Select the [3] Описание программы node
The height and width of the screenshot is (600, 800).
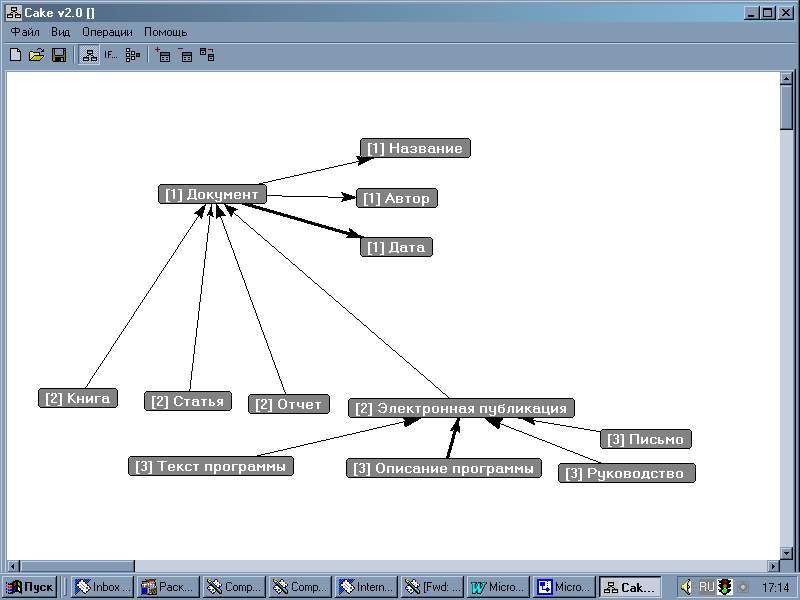pos(444,468)
